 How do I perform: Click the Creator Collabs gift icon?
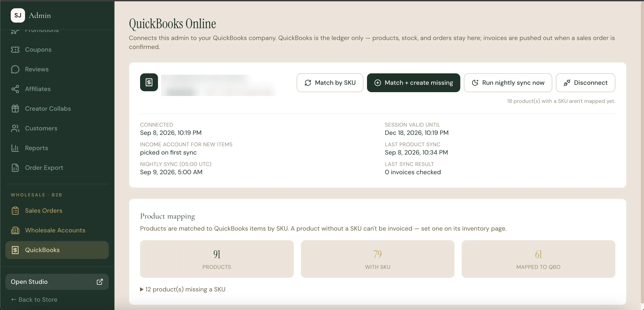pyautogui.click(x=15, y=109)
